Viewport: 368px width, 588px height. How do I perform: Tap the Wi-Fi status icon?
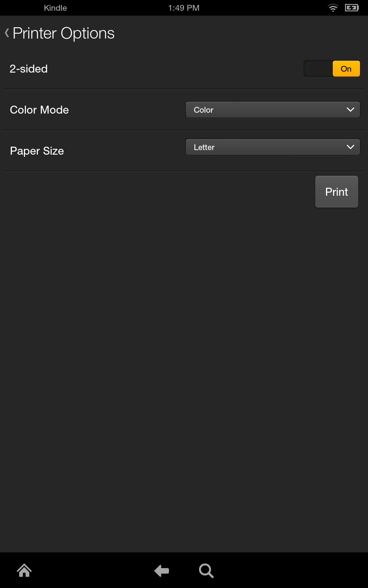point(333,8)
